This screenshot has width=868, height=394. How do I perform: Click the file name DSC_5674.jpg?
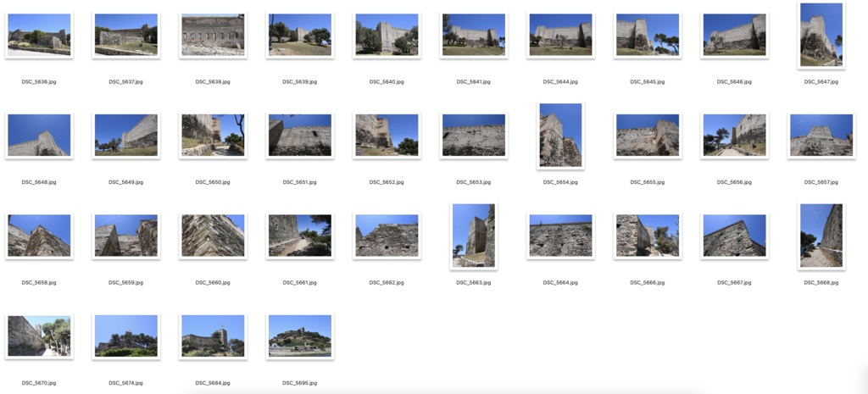pyautogui.click(x=126, y=383)
